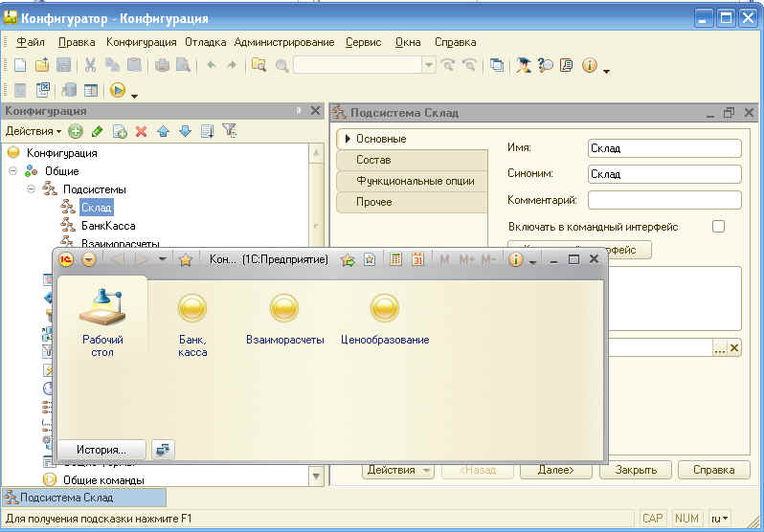
Task: Switch to the Прочее tab
Action: 413,202
